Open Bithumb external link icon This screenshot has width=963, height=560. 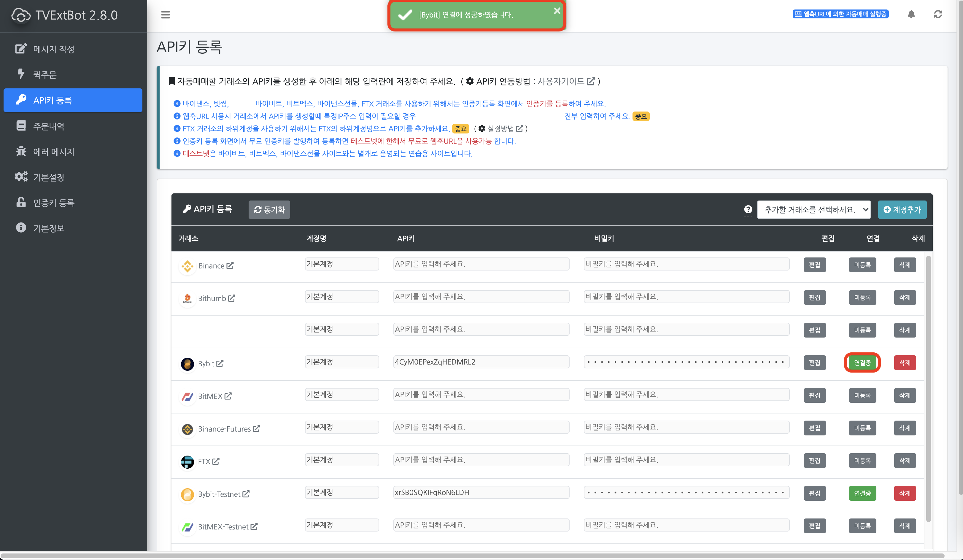232,298
